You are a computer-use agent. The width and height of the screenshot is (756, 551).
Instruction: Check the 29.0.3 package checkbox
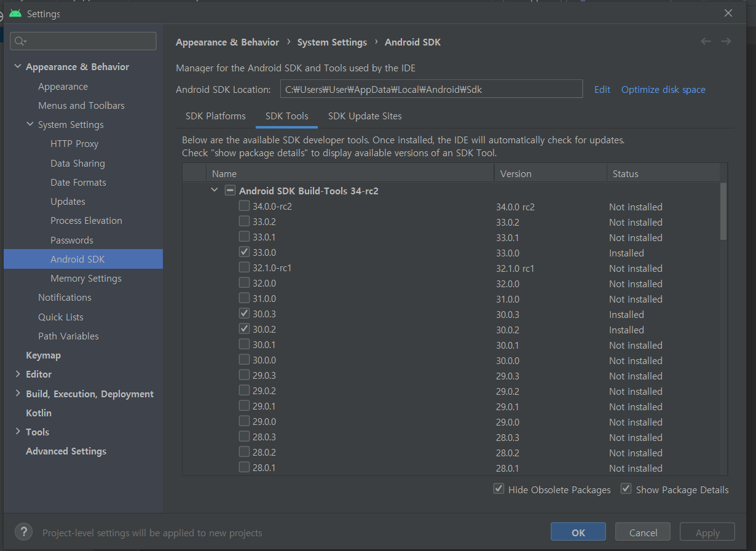point(244,375)
